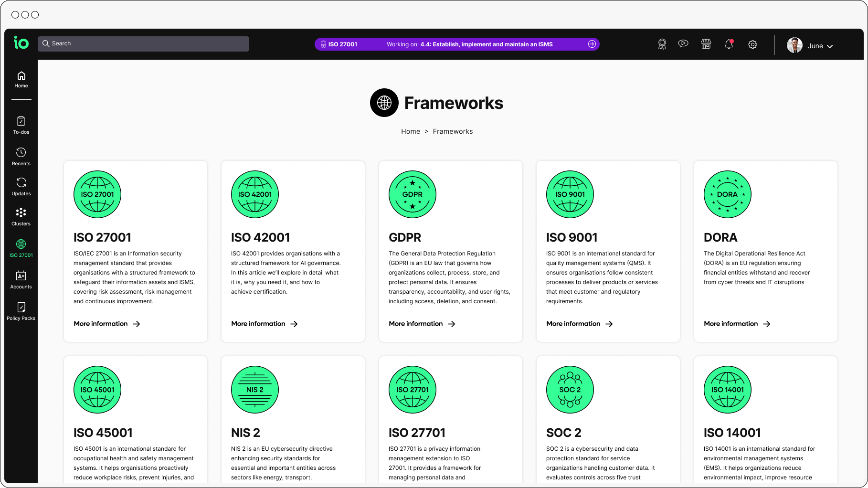
Task: Click the arrow circle in the purple banner
Action: pyautogui.click(x=592, y=44)
